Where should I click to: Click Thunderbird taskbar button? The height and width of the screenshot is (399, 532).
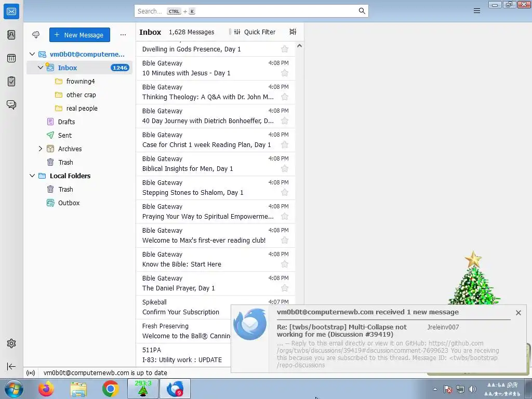pos(175,389)
